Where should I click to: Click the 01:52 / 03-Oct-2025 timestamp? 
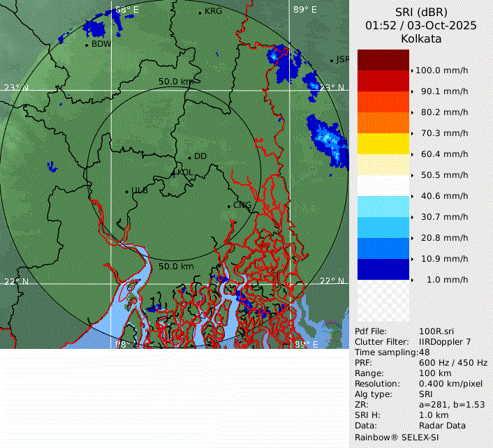click(x=421, y=26)
